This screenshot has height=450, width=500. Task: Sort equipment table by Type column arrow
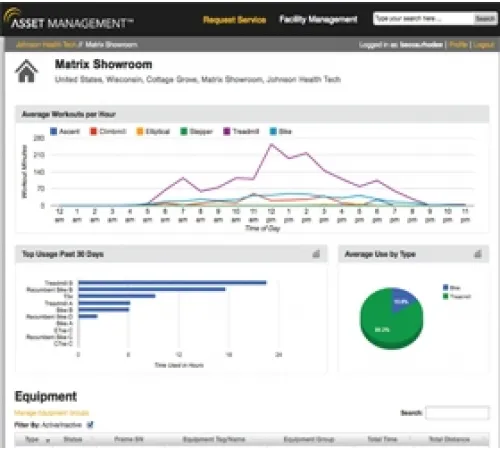(x=48, y=440)
